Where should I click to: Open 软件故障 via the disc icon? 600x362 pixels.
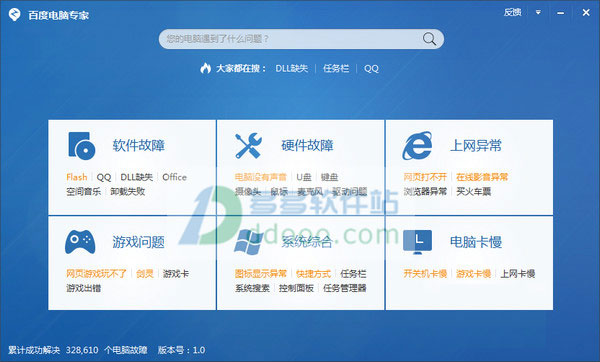[x=82, y=146]
